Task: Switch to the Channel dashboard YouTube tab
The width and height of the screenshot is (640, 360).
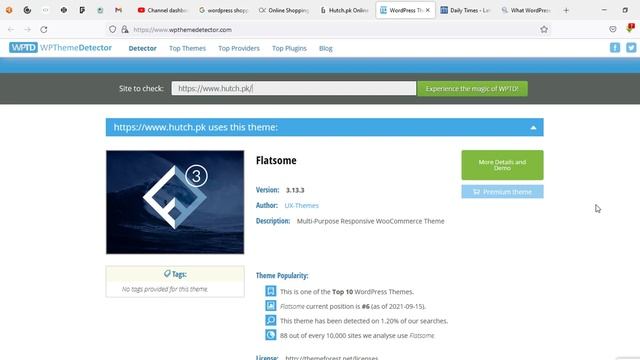Action: (x=162, y=10)
